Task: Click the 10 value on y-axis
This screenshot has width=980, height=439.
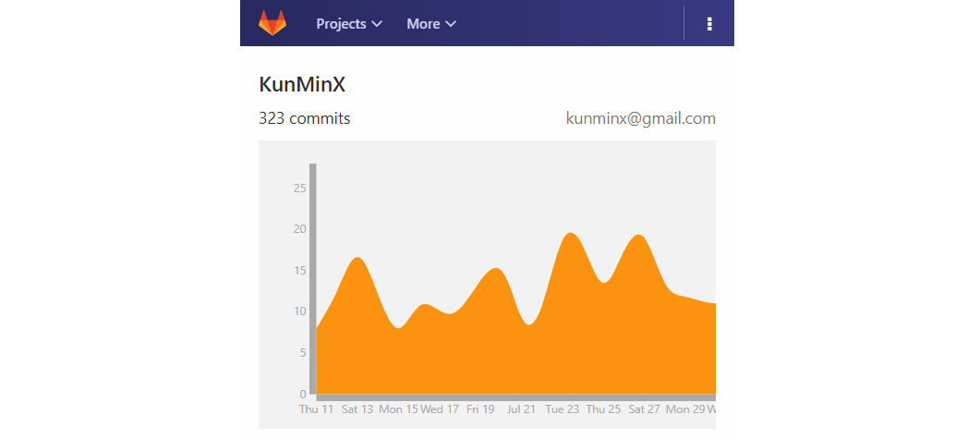Action: 300,311
